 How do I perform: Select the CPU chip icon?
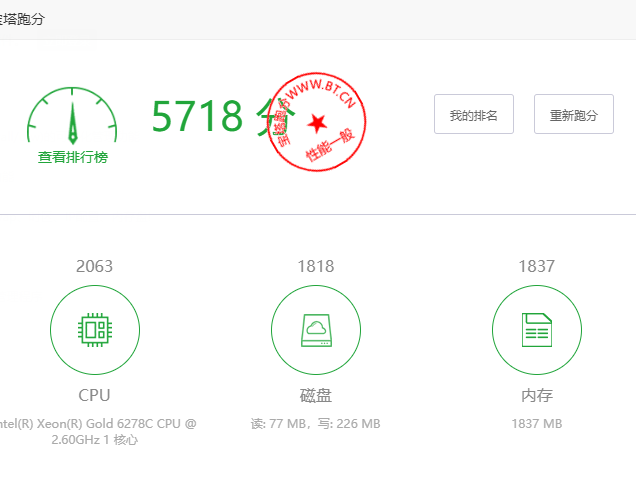pos(95,330)
